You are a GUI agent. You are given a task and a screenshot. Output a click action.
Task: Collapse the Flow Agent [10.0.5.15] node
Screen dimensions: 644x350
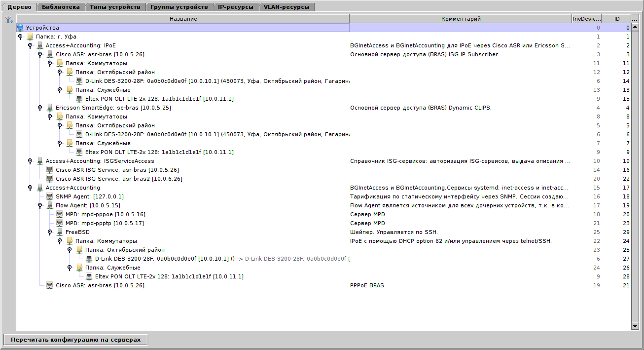coord(39,205)
